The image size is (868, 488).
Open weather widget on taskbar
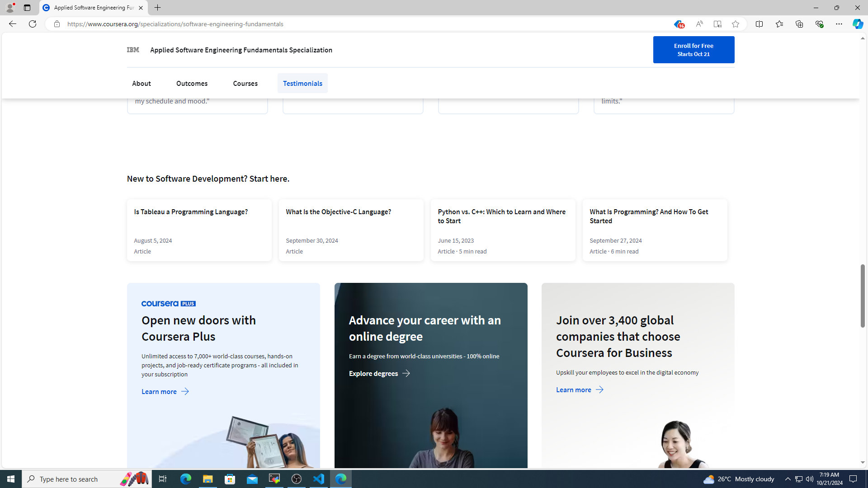click(739, 479)
